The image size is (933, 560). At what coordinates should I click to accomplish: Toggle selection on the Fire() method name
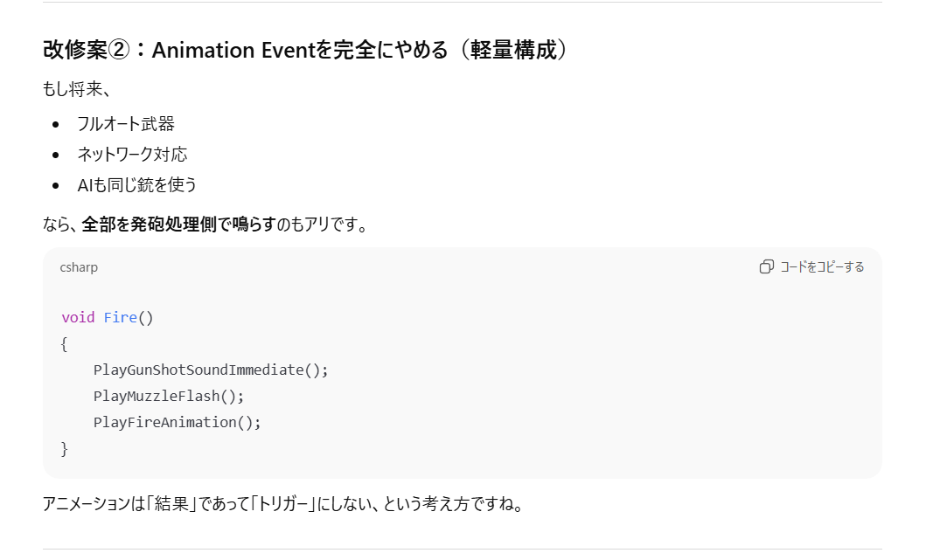pos(122,317)
